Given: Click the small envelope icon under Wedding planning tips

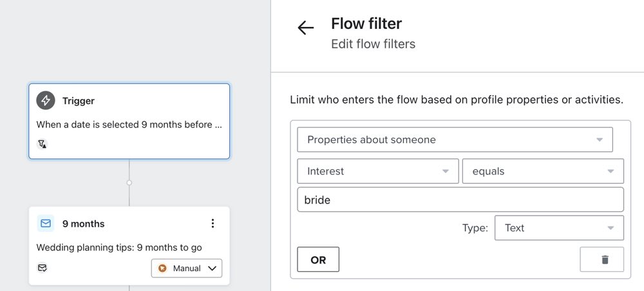Looking at the screenshot, I should pos(43,267).
